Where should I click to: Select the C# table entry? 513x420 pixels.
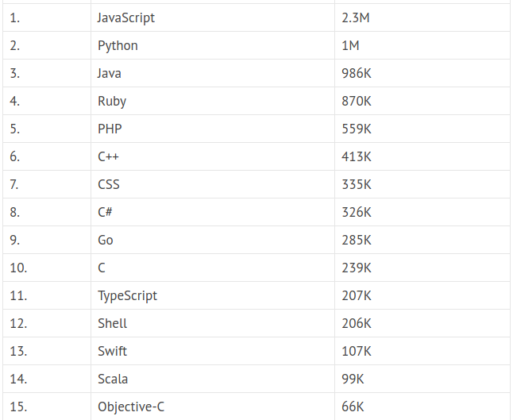[106, 212]
